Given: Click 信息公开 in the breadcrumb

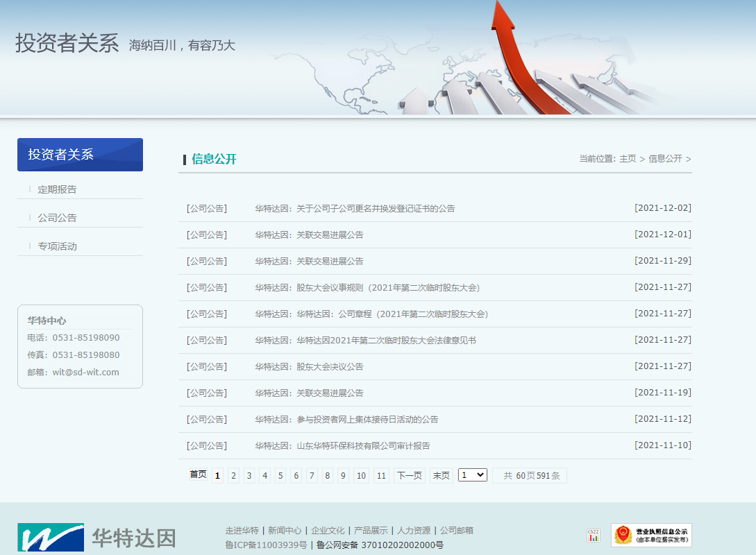Looking at the screenshot, I should 665,158.
